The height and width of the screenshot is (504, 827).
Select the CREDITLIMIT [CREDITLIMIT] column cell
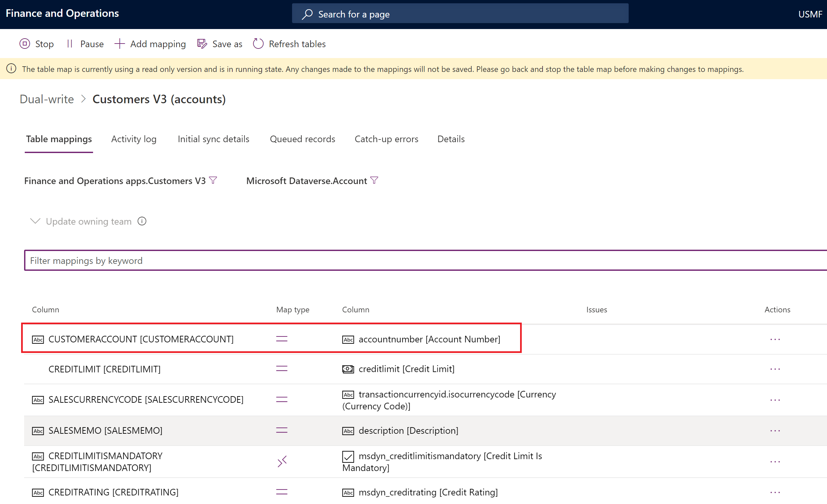(104, 369)
